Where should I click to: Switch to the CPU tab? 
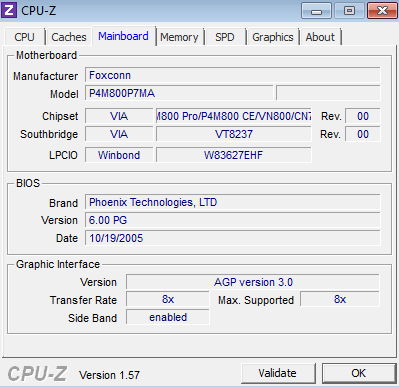point(24,37)
